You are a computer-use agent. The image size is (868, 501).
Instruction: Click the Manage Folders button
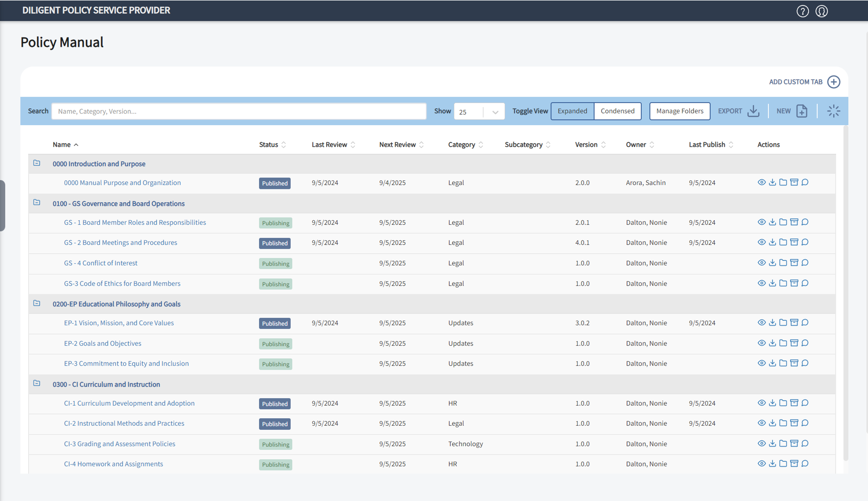[x=680, y=111]
